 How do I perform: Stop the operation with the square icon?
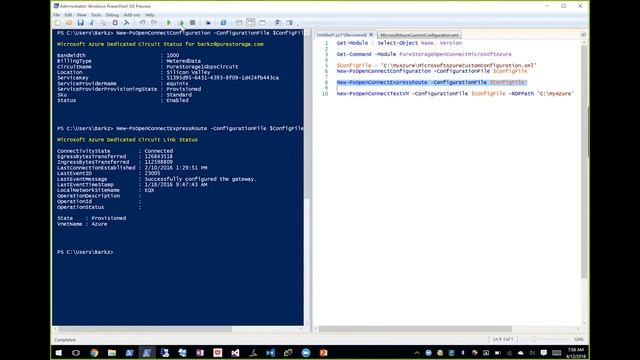tap(193, 23)
